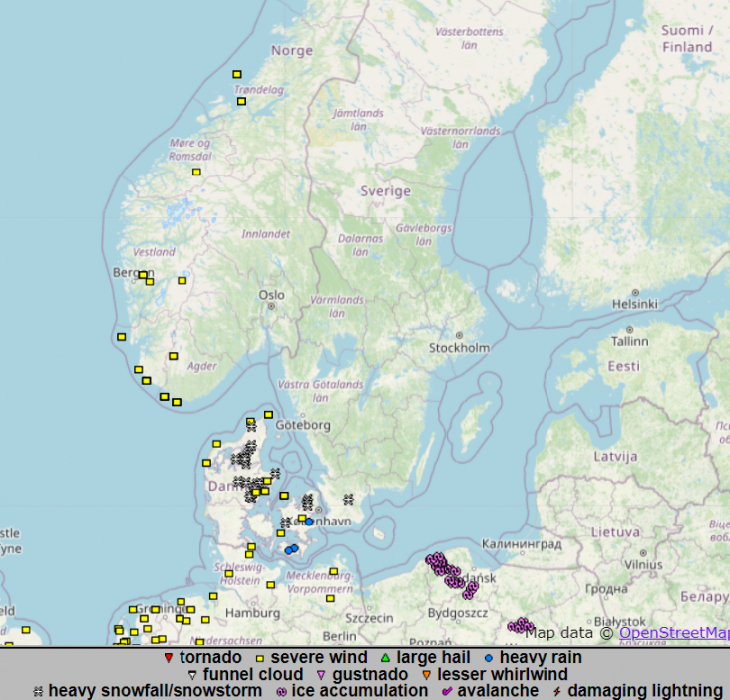Click the blue heavy rain legend dot

tap(489, 659)
